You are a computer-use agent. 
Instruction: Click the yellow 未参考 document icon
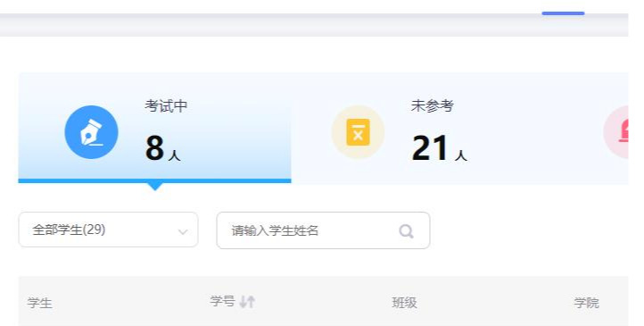click(x=358, y=132)
